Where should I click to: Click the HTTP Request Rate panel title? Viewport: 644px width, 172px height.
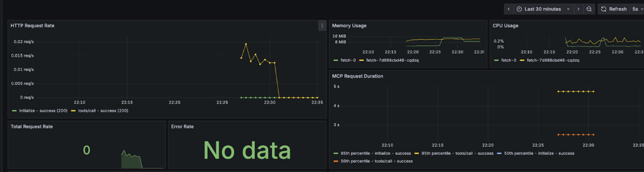(x=32, y=26)
